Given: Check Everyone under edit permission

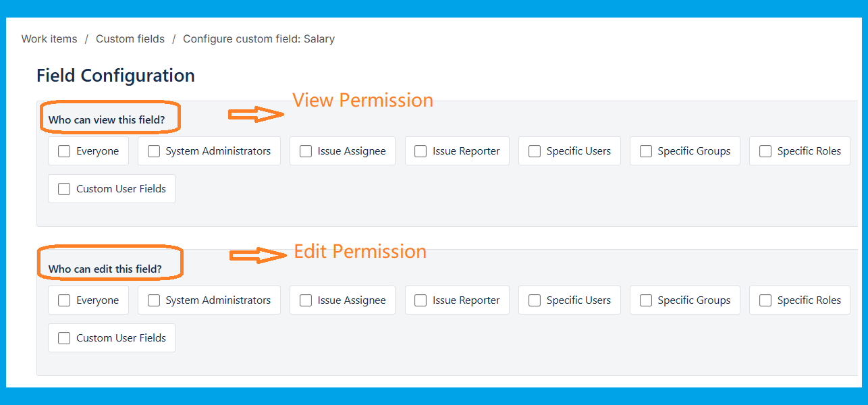Looking at the screenshot, I should pos(64,301).
